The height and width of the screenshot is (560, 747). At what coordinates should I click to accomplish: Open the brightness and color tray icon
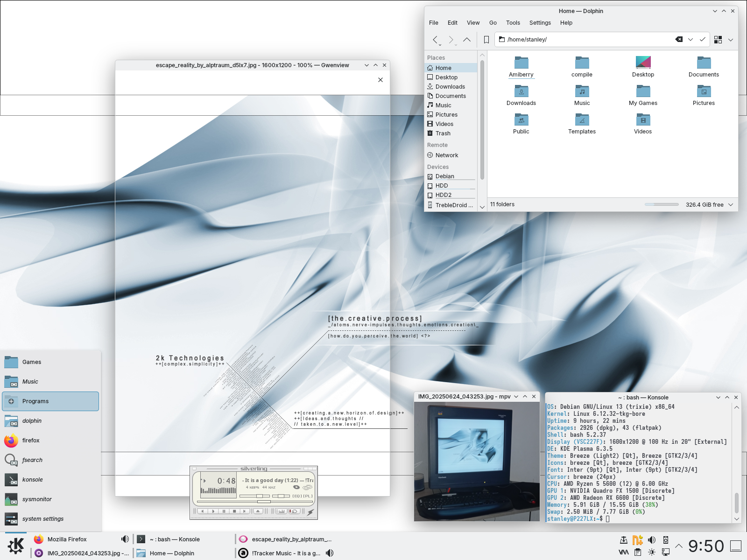tap(652, 552)
